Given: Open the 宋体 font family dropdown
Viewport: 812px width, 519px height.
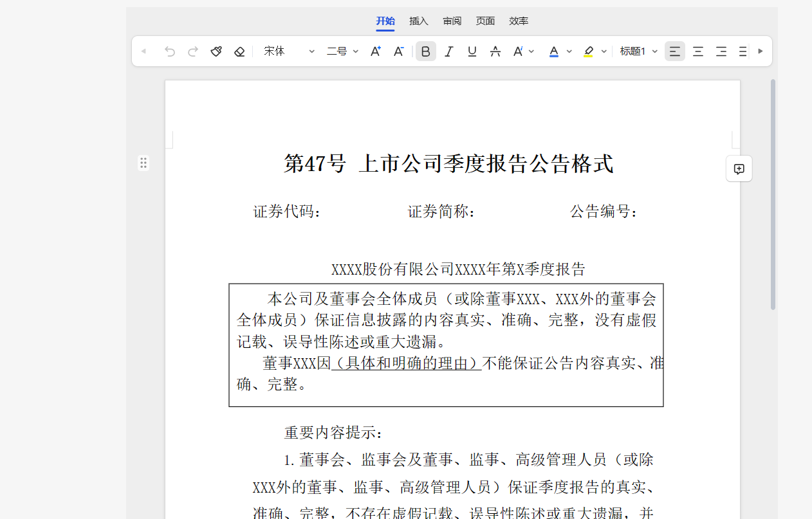Looking at the screenshot, I should (x=289, y=51).
